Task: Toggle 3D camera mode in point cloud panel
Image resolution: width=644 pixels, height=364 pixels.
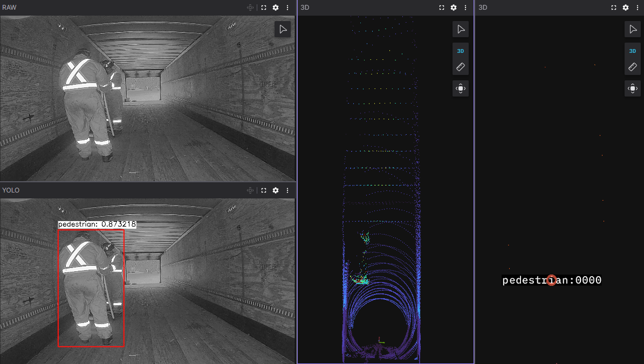Action: [x=461, y=51]
